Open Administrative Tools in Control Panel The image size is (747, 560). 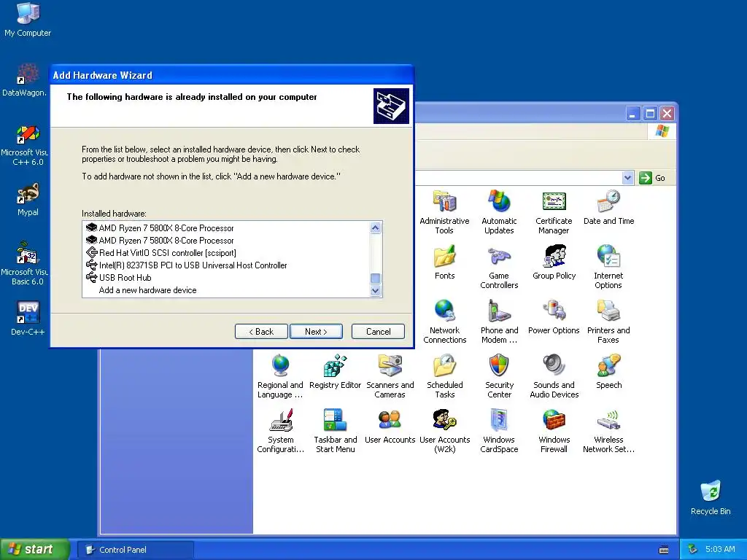click(444, 212)
